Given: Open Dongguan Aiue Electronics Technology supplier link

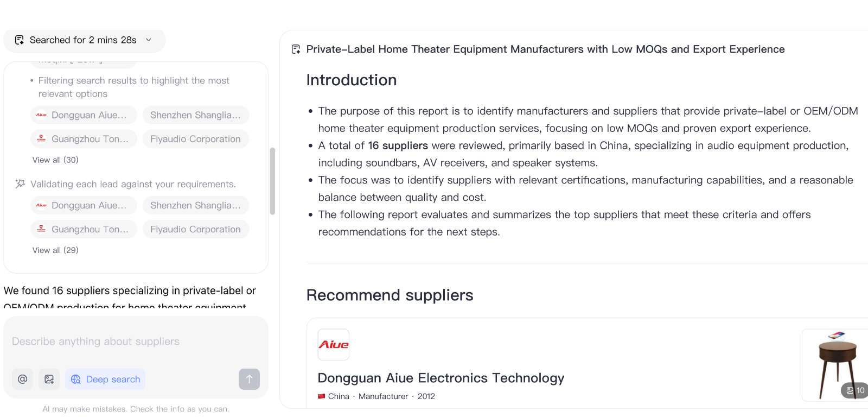Looking at the screenshot, I should click(x=441, y=378).
